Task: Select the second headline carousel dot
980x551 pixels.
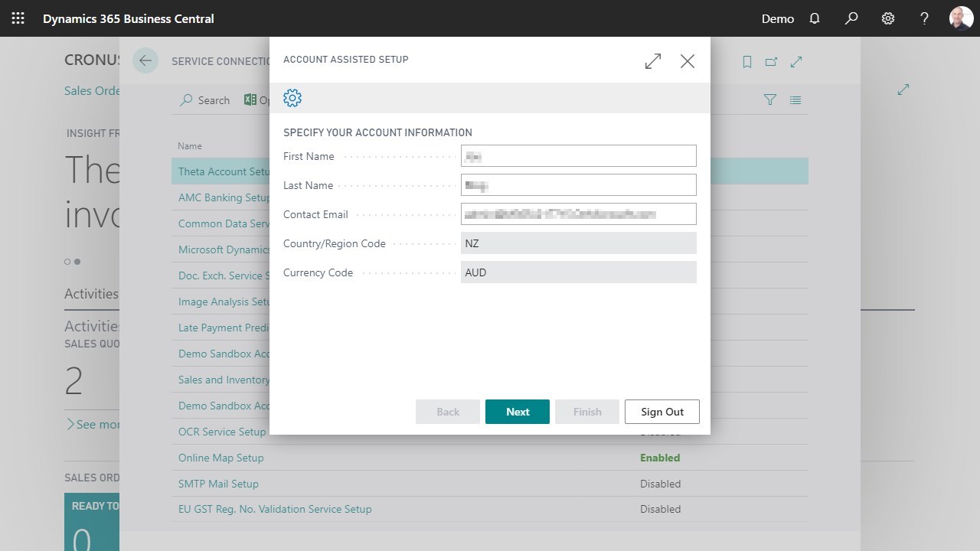Action: tap(77, 262)
